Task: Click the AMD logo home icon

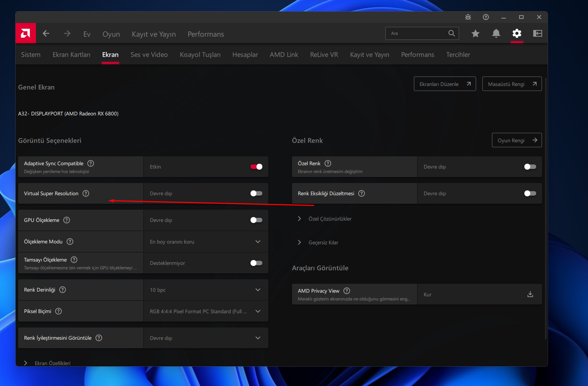Action: click(x=26, y=33)
